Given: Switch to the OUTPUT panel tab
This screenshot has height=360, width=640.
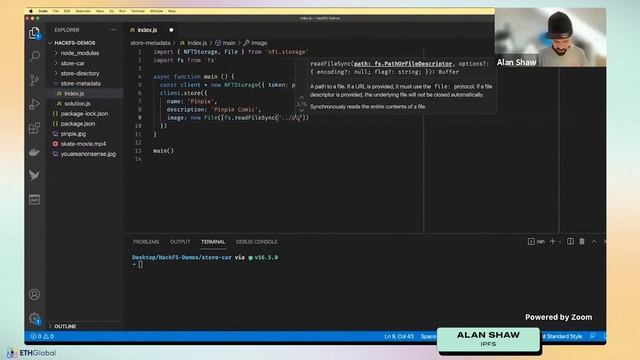Looking at the screenshot, I should click(180, 242).
